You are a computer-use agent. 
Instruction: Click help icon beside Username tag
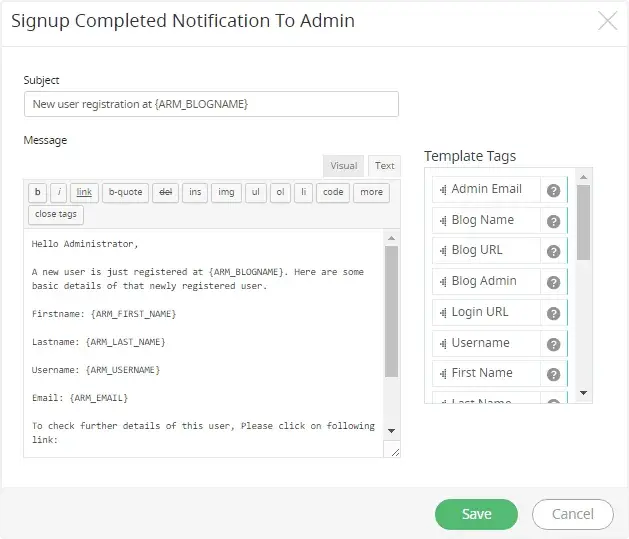tap(553, 343)
